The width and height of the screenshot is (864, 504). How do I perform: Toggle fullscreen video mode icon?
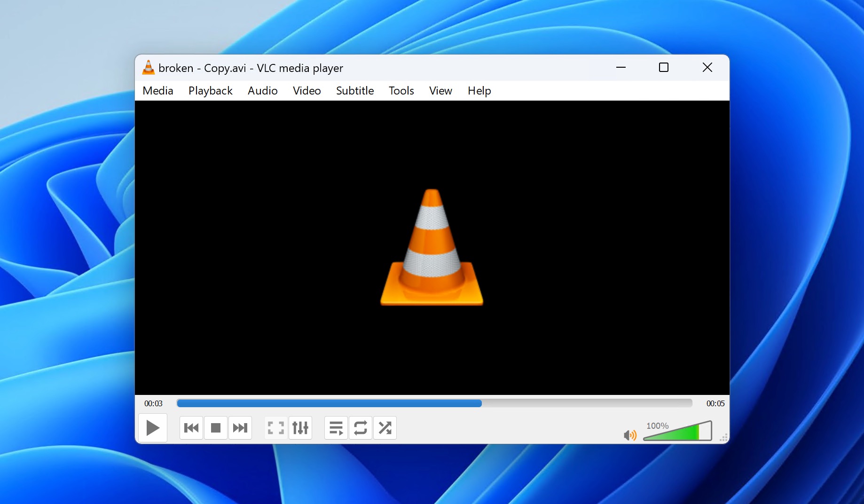[276, 428]
